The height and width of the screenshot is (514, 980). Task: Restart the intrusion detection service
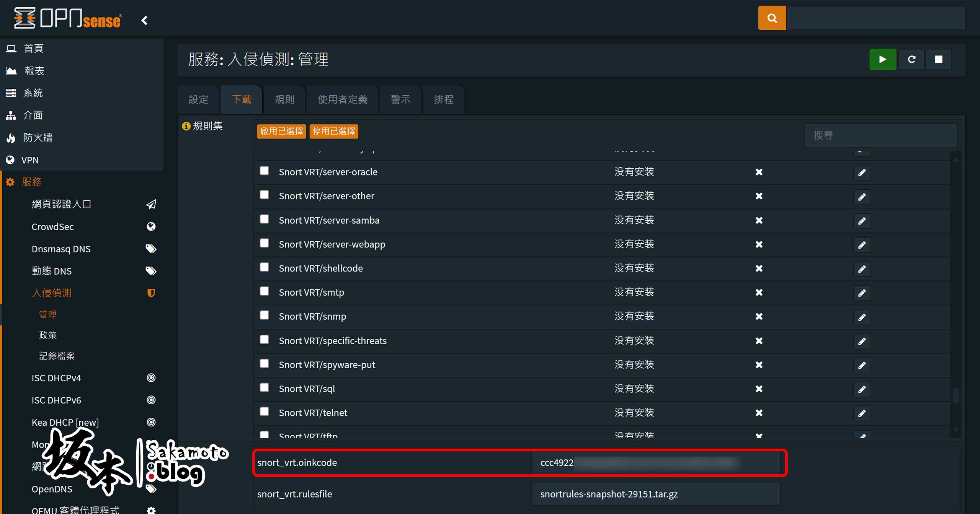pyautogui.click(x=911, y=59)
